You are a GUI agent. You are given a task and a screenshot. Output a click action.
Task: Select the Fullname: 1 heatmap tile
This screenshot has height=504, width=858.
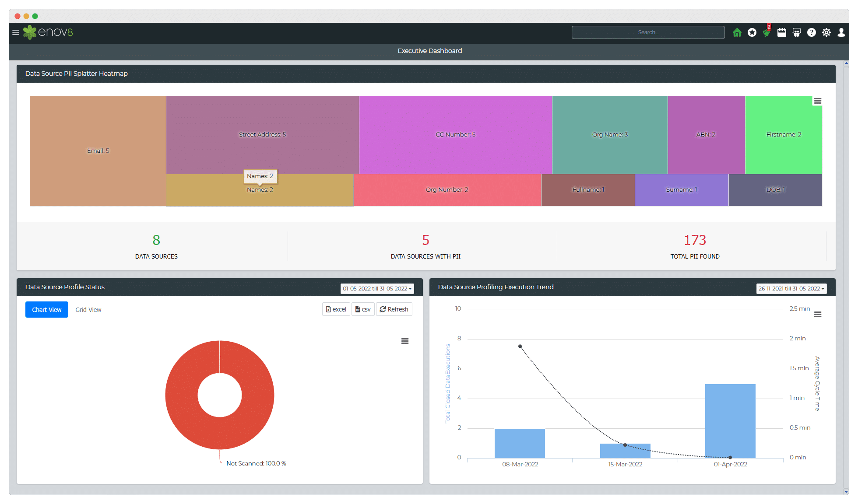click(588, 190)
